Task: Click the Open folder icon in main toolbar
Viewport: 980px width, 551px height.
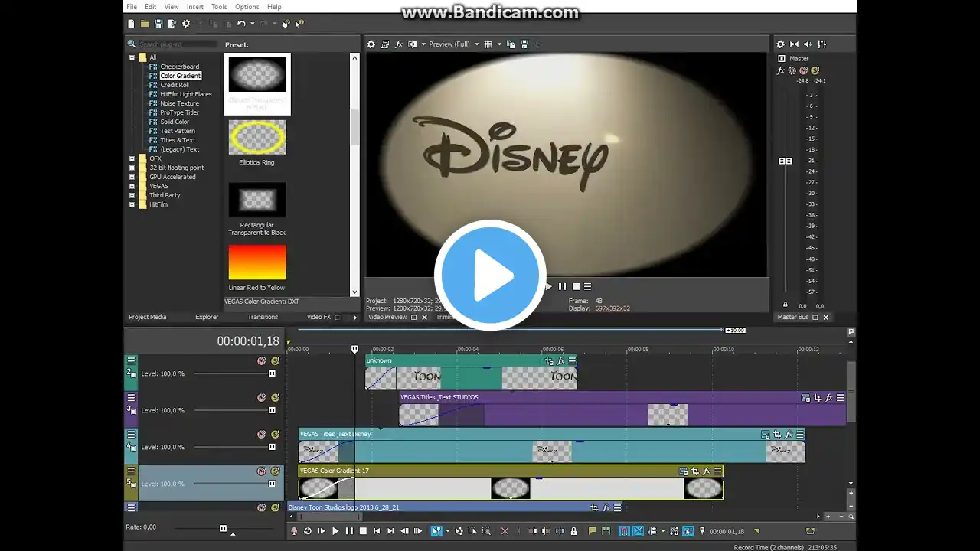Action: coord(144,24)
